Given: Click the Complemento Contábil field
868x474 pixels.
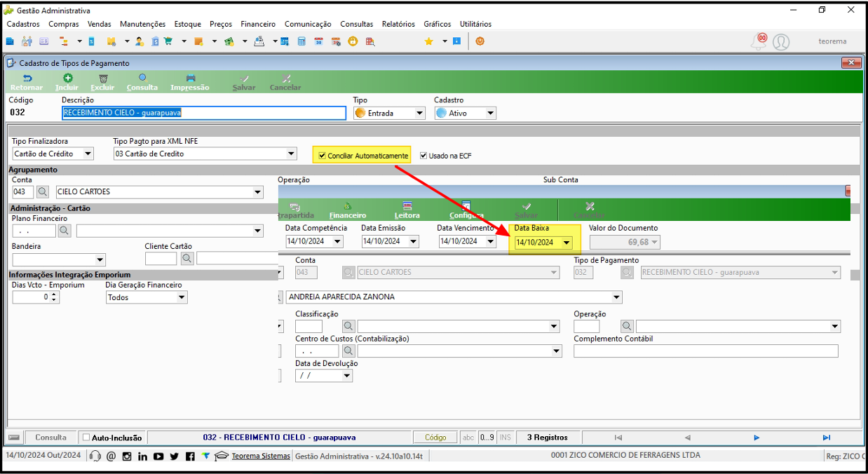Looking at the screenshot, I should click(706, 351).
